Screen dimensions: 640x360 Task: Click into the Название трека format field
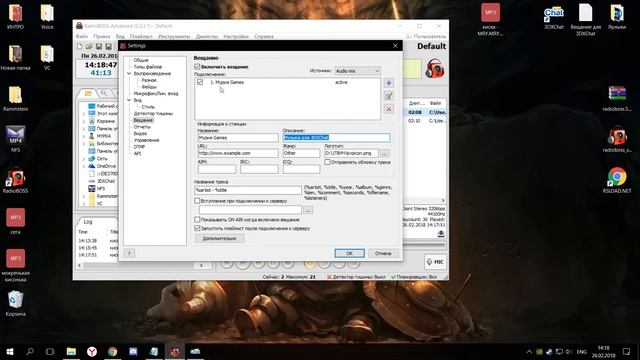(x=248, y=190)
